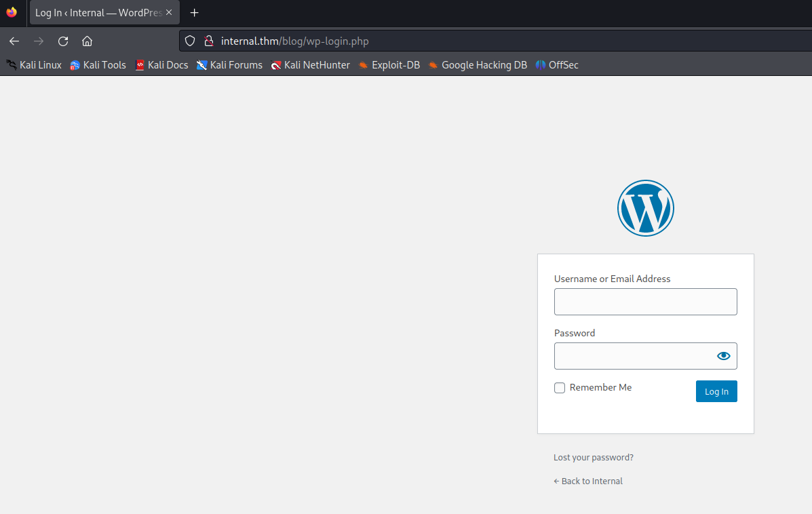Image resolution: width=812 pixels, height=514 pixels.
Task: View the insecure connection lock icon
Action: click(x=209, y=41)
